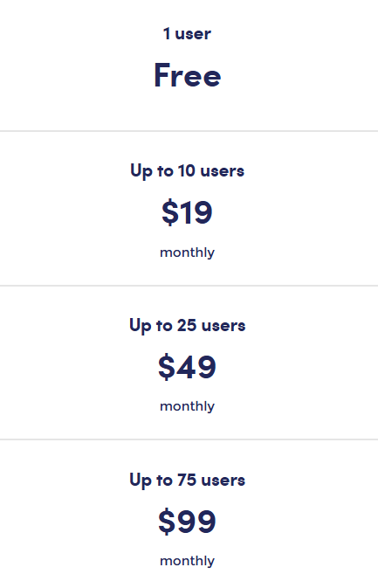The width and height of the screenshot is (378, 588).
Task: Click the "1 user" plan label
Action: point(187,34)
